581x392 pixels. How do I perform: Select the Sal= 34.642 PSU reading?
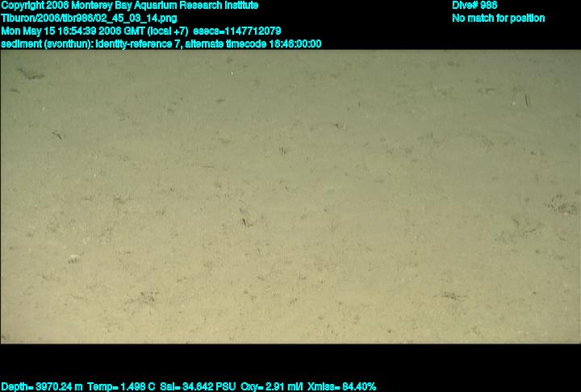coord(198,387)
